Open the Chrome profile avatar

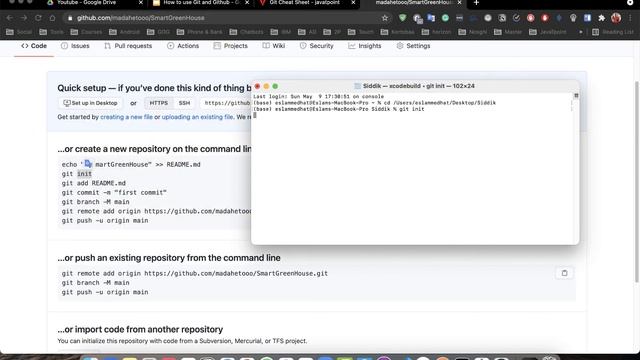click(x=616, y=18)
